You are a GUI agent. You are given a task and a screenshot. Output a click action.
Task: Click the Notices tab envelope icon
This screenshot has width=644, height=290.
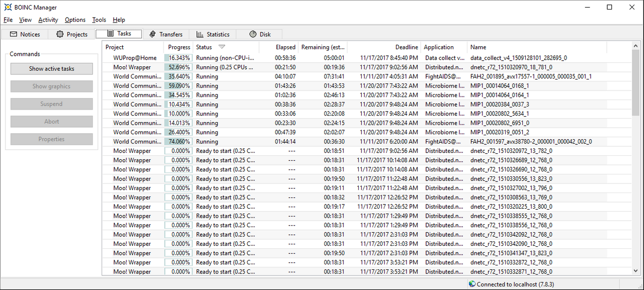tap(14, 34)
